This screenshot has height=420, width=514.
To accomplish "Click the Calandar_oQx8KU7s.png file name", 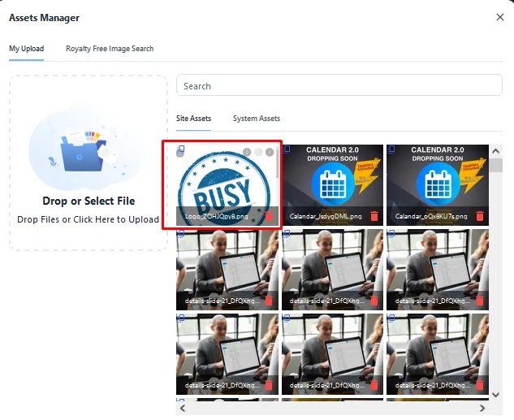I will point(431,216).
